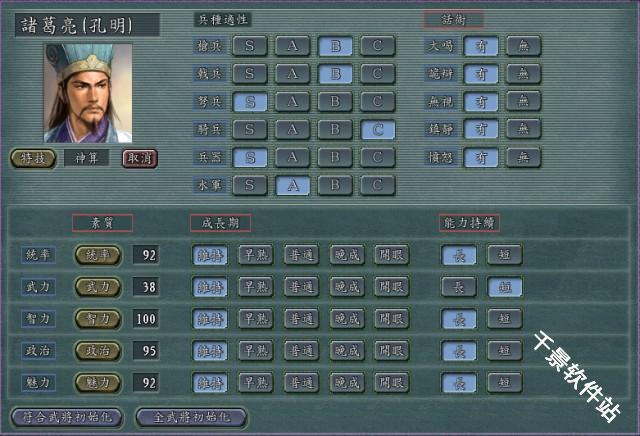Set 兵器 aptitude to A
Image resolution: width=640 pixels, height=436 pixels.
(x=293, y=158)
